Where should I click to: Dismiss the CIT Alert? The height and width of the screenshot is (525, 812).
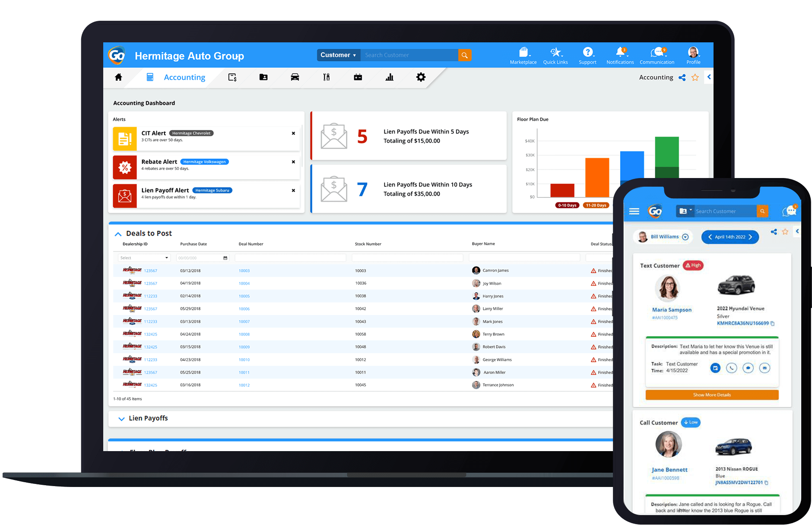coord(293,133)
